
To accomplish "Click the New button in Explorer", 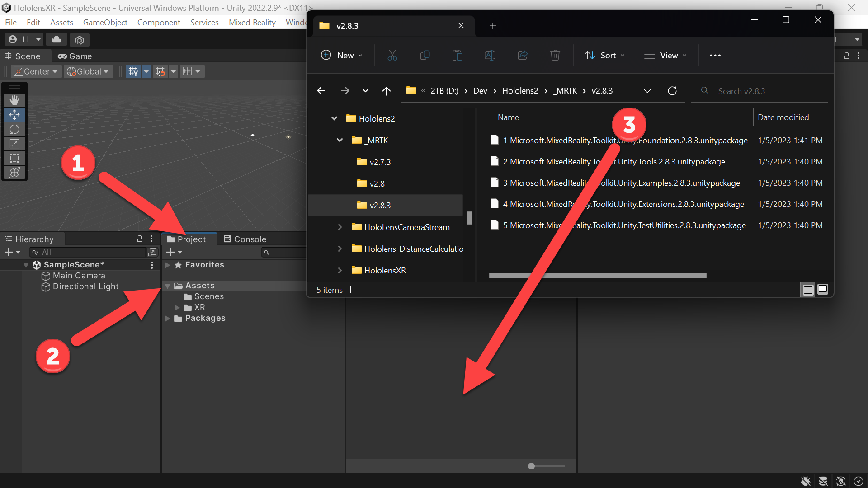I will (x=341, y=55).
